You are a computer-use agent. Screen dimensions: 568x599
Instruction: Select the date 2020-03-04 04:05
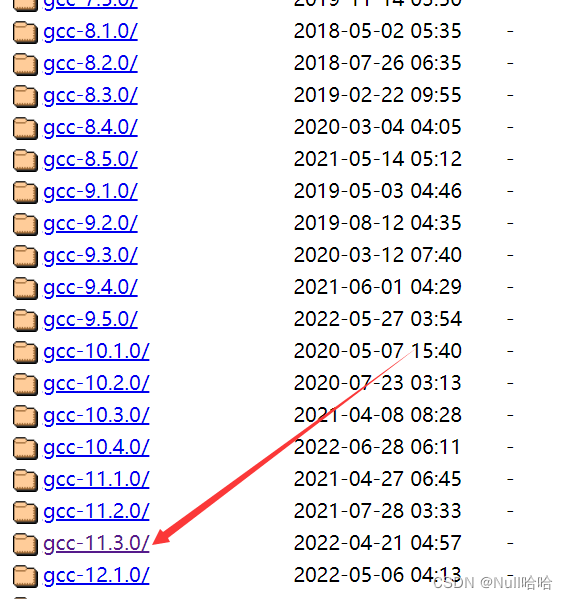click(x=377, y=127)
